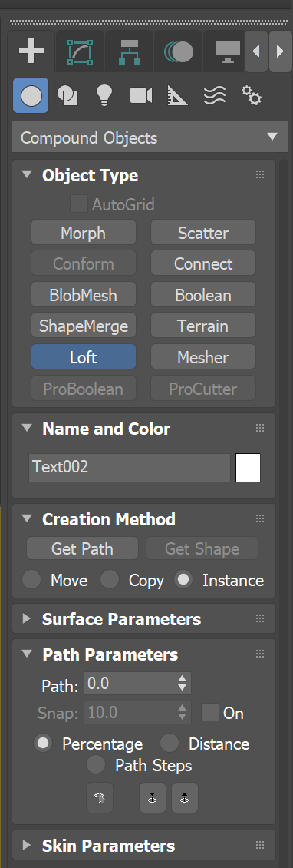Activate the Boolean object type button

tap(203, 295)
